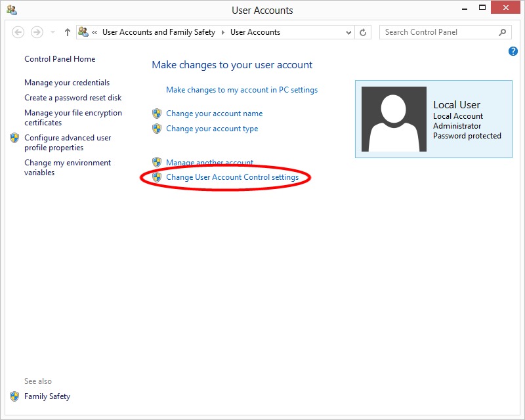525x420 pixels.
Task: Click the shield icon beside Change your account type
Action: (x=157, y=129)
